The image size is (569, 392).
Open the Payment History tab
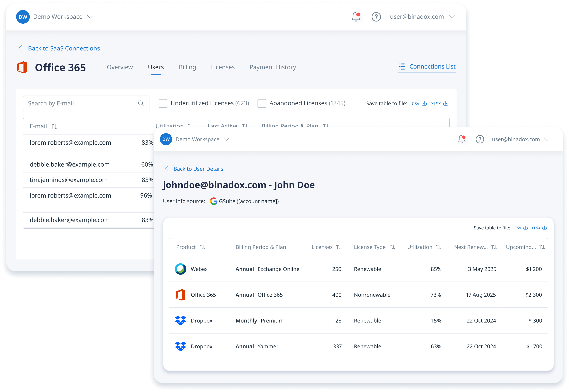pos(273,67)
